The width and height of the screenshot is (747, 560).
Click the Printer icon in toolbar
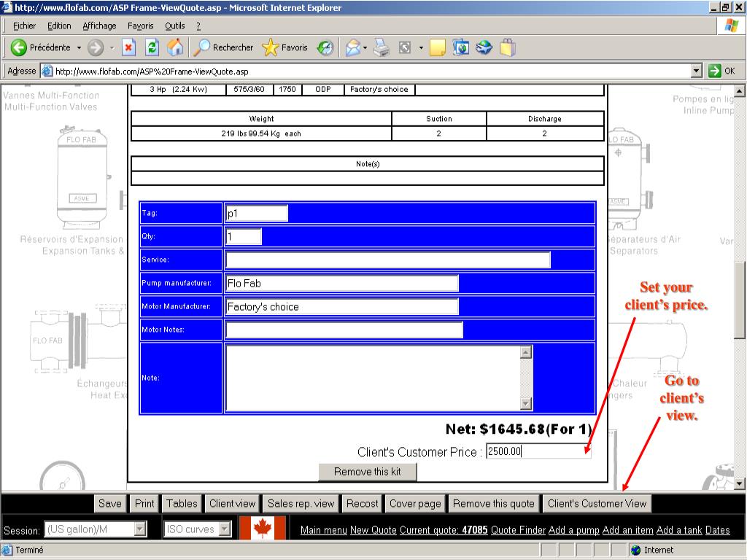(382, 47)
